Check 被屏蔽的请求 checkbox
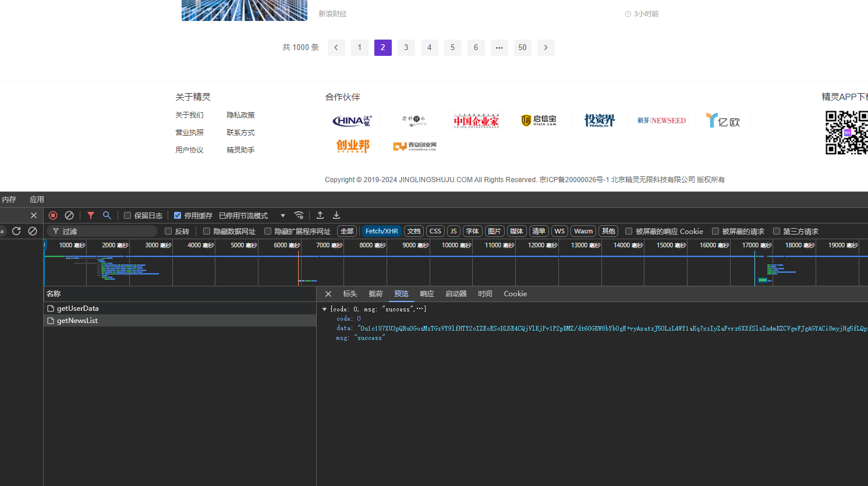 pyautogui.click(x=715, y=231)
